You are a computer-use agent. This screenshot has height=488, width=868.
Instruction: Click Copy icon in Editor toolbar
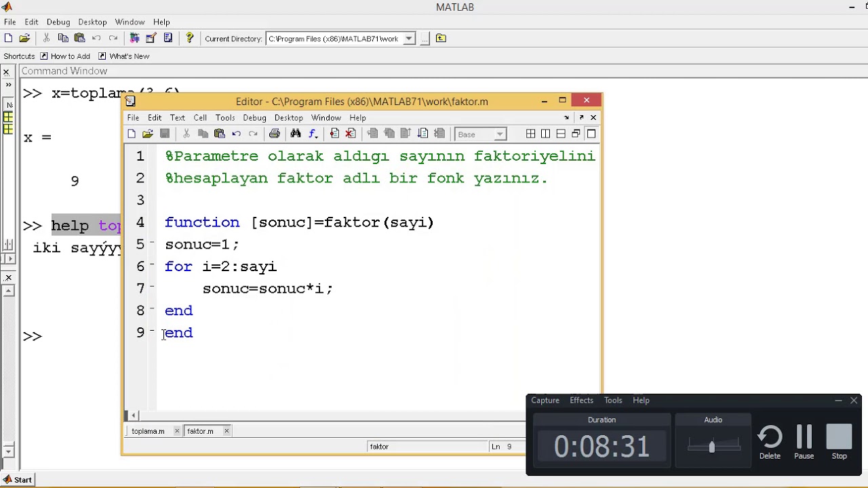pos(203,134)
